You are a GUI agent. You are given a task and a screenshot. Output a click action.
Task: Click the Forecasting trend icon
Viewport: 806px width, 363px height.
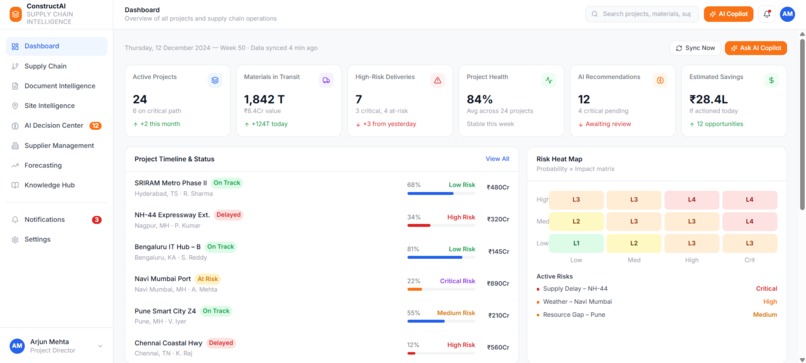[x=15, y=166]
